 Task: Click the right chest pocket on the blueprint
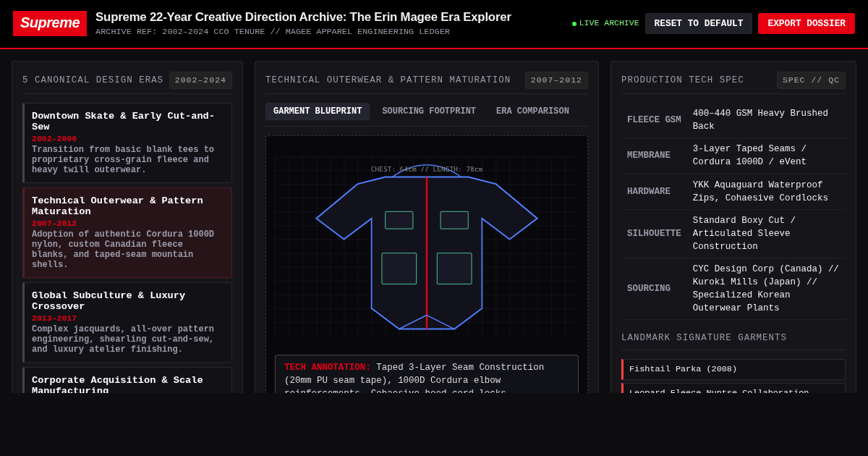tap(454, 220)
